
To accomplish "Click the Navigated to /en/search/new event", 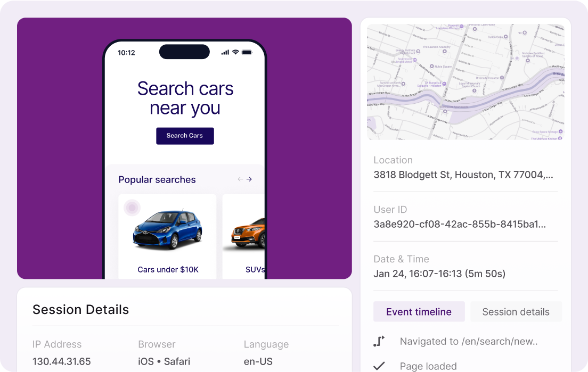I will point(469,341).
